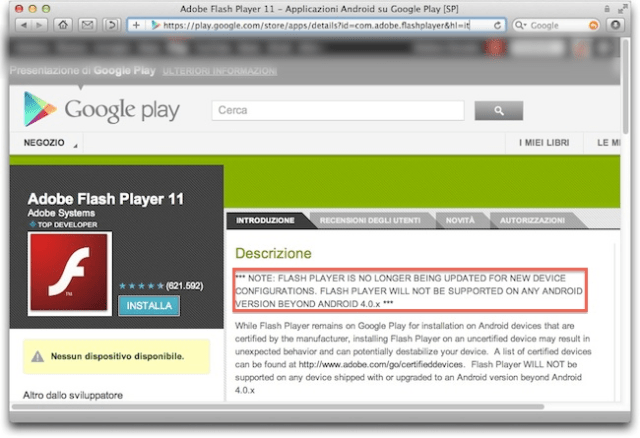The width and height of the screenshot is (640, 438).
Task: Click the Cerca search input field
Action: (x=336, y=110)
